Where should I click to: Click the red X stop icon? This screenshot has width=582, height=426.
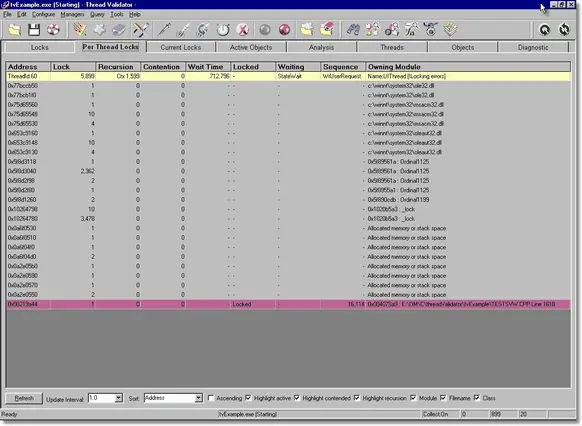(242, 30)
